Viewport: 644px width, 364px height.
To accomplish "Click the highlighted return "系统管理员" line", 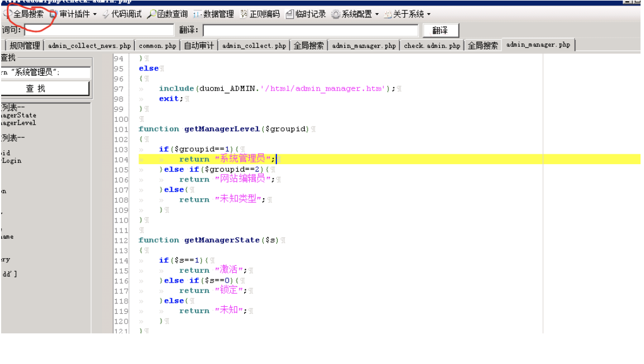I will [227, 159].
